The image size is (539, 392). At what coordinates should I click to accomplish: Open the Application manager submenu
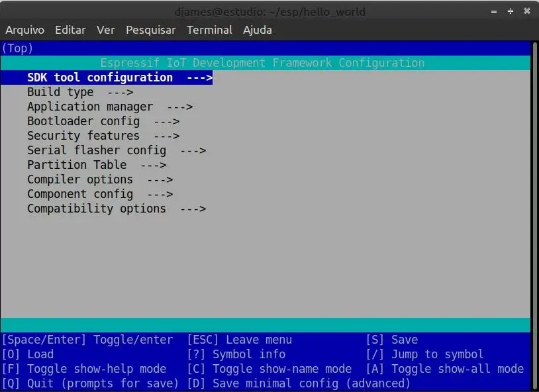(110, 107)
